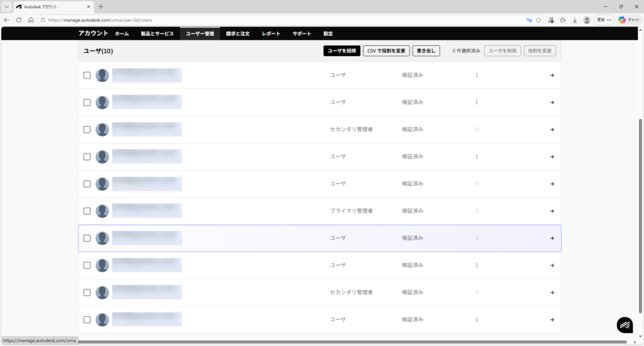Viewport: 644px width, 346px height.
Task: Expand details arrow for first セカンダリ管理者 row
Action: coord(552,130)
